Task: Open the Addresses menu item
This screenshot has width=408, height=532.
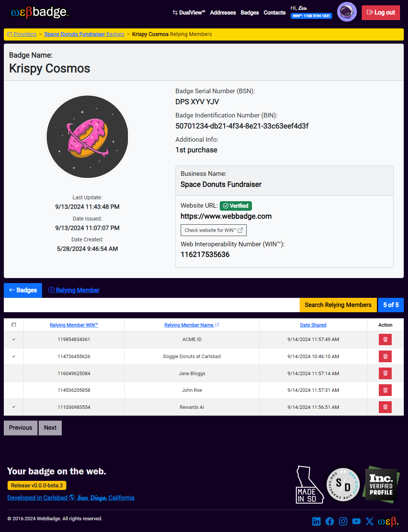Action: coord(223,13)
